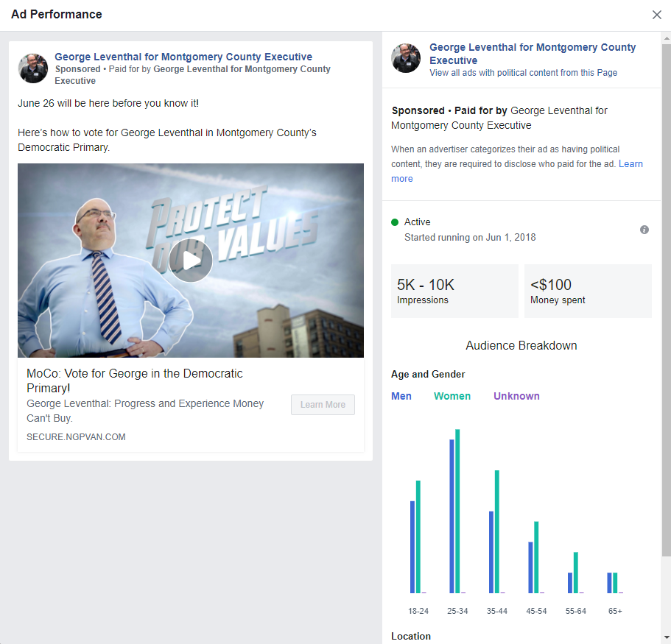
Task: Click the women's bar for ages 25-34
Action: [x=457, y=511]
